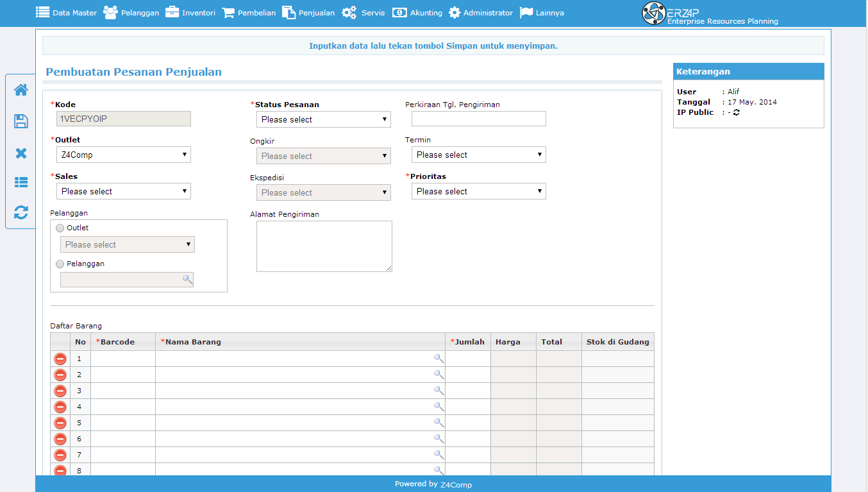Delete row 3 in the item list

point(60,391)
